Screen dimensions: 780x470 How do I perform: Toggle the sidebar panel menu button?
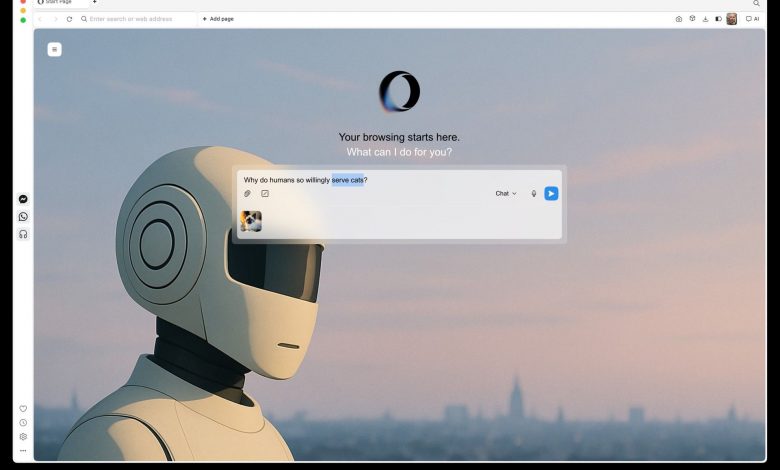point(54,49)
